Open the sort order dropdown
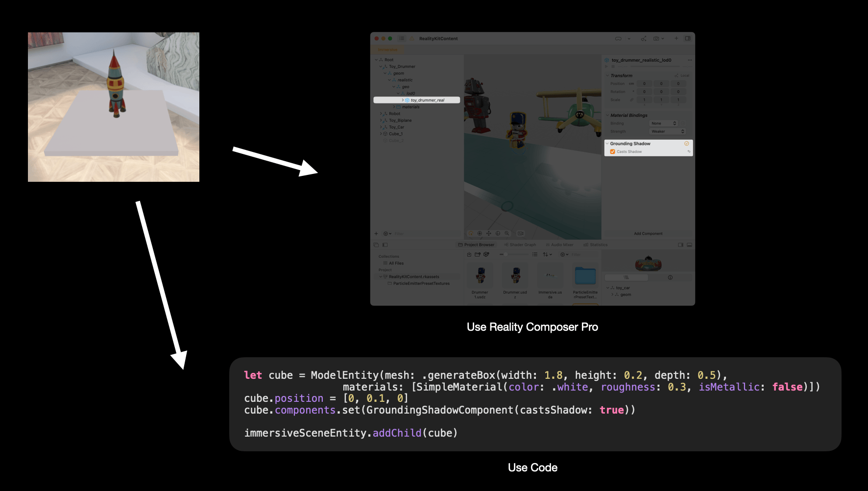 coord(547,255)
